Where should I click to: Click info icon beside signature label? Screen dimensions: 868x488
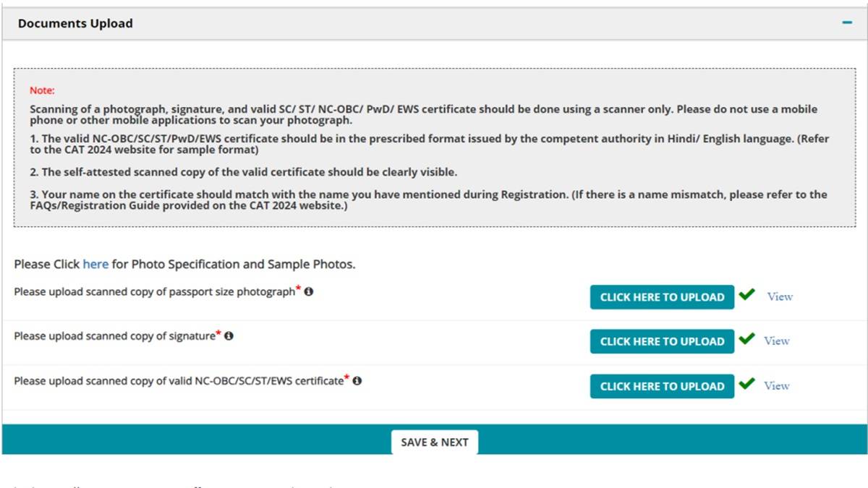[x=229, y=336]
